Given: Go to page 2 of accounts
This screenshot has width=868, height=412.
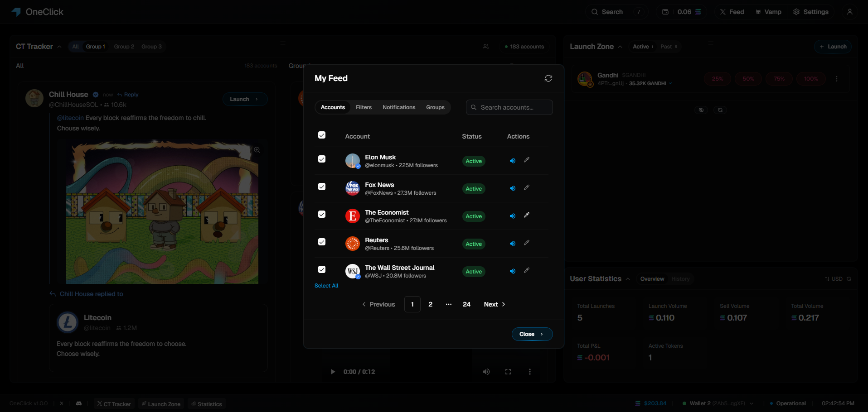Looking at the screenshot, I should click(430, 304).
